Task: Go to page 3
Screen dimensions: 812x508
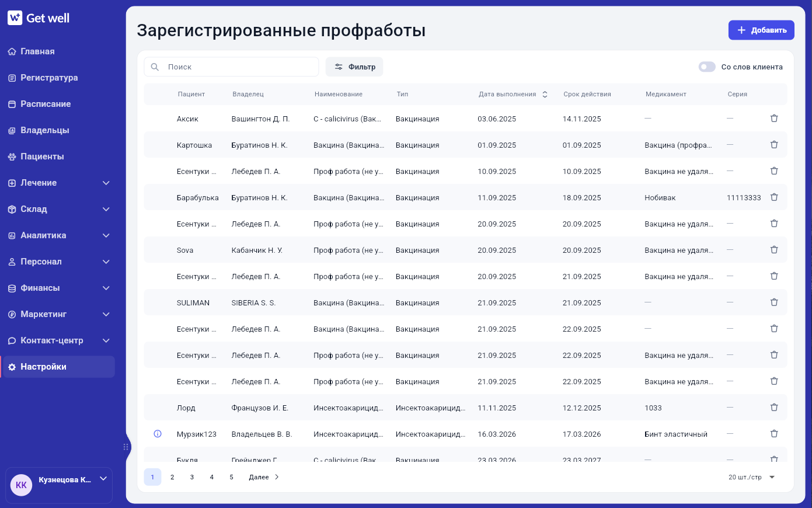Action: [x=192, y=477]
